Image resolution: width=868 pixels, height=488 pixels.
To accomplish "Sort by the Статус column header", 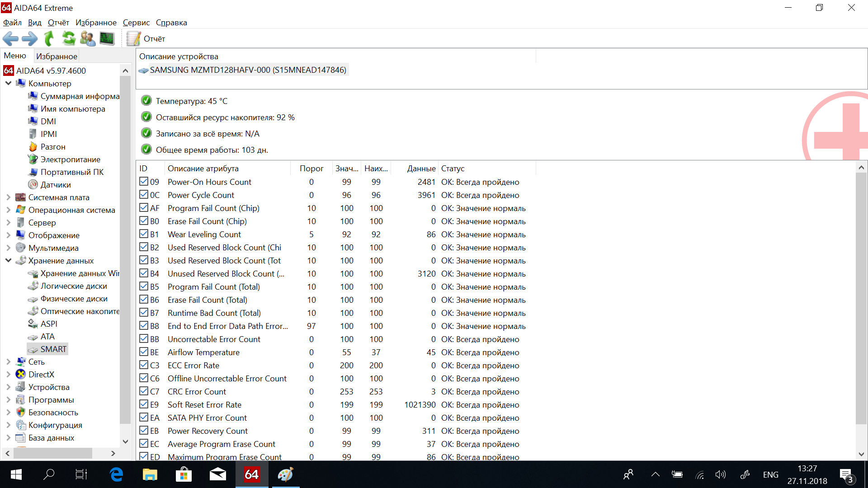I will [487, 169].
